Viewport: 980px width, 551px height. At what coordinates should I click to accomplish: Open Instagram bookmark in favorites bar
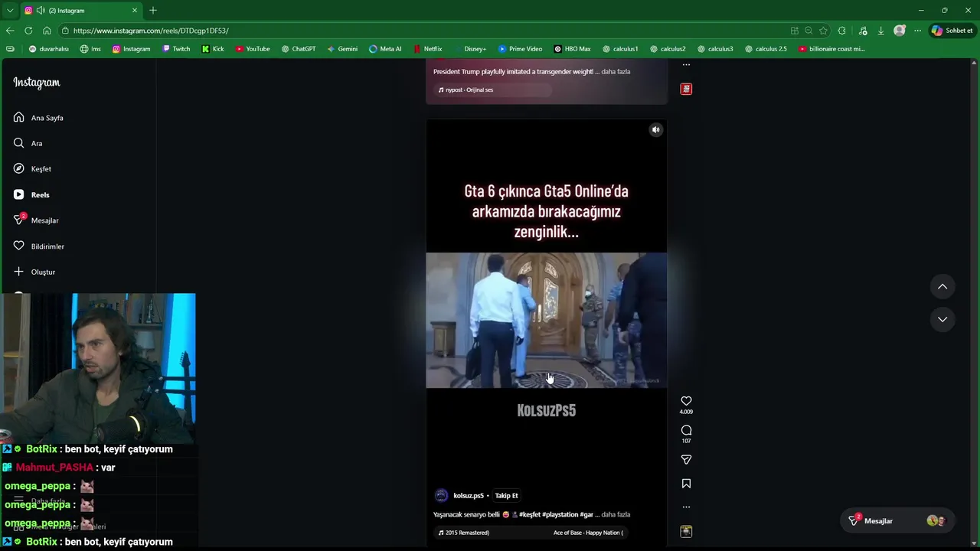pos(131,49)
